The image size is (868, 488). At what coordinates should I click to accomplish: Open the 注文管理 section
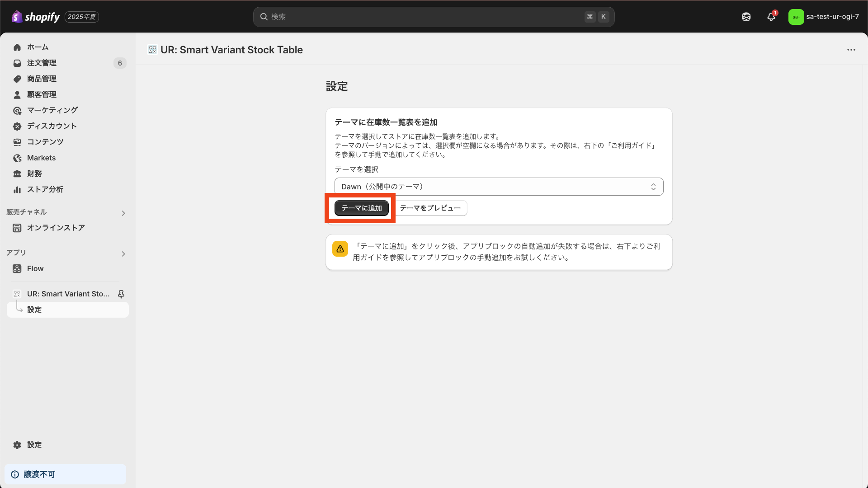click(42, 63)
